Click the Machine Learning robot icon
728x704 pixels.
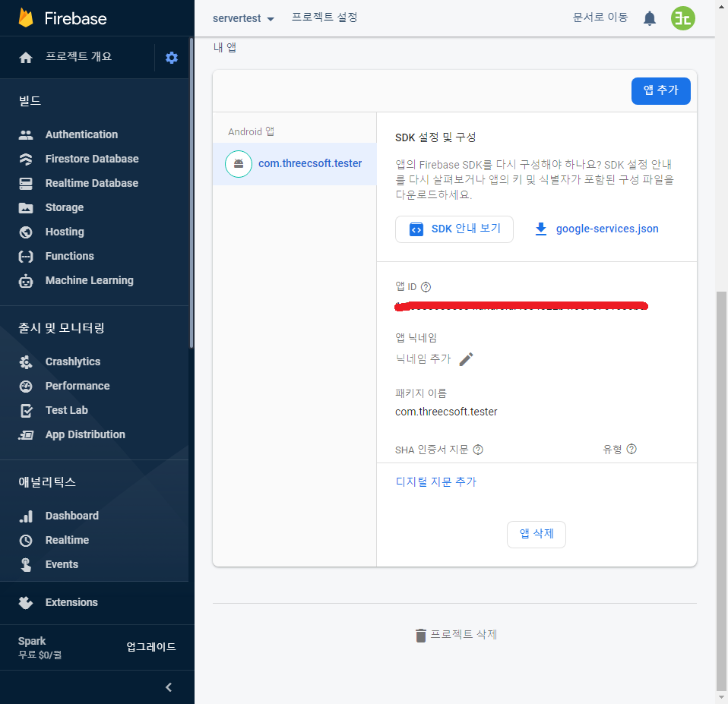tap(26, 281)
